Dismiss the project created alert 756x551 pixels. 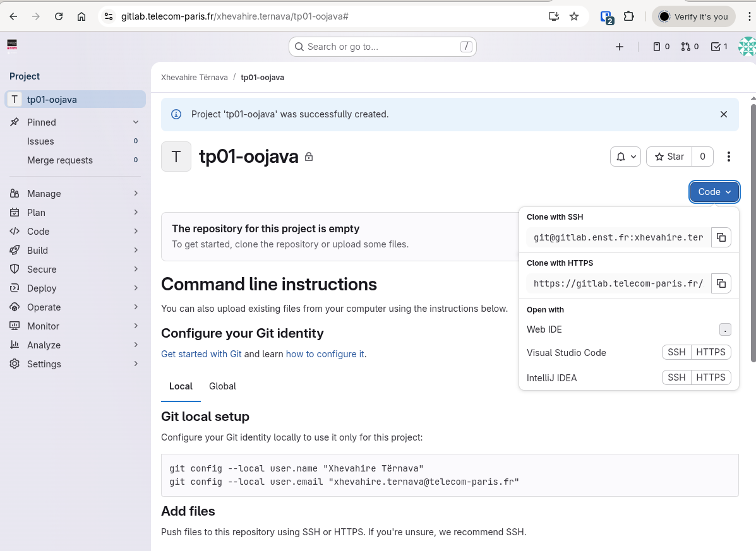click(724, 114)
